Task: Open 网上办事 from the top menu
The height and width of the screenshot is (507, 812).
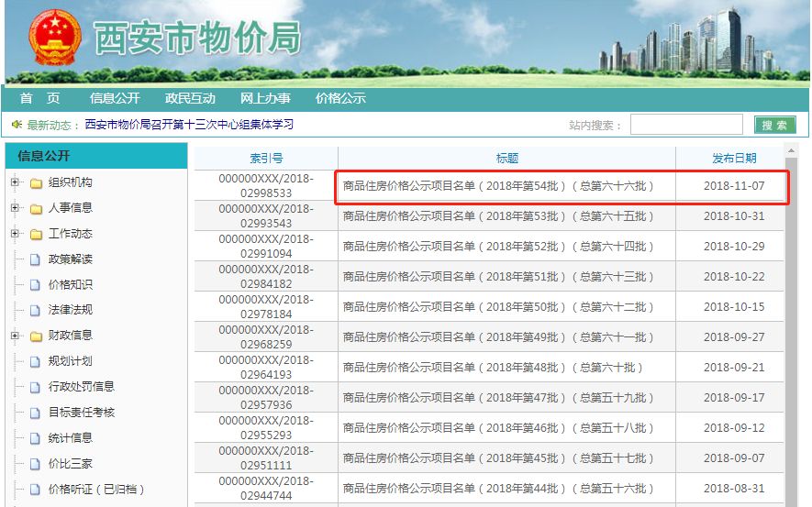Action: pyautogui.click(x=265, y=99)
